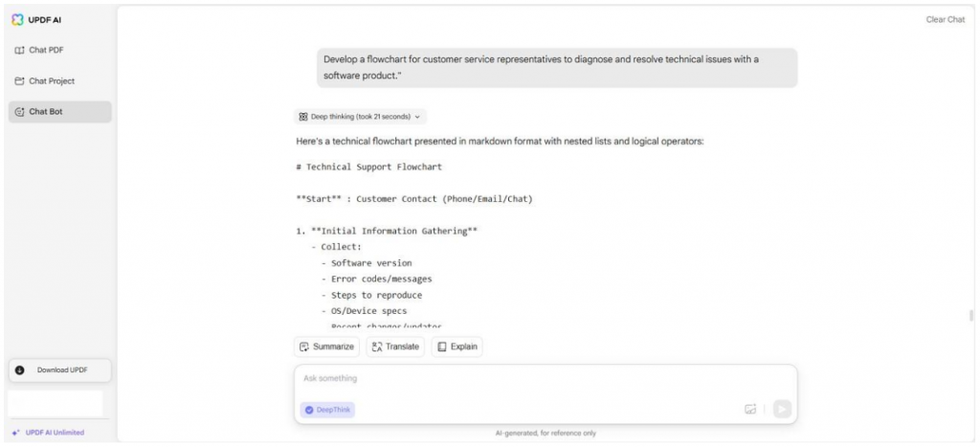This screenshot has width=980, height=448.
Task: Select the Chat Bot icon
Action: [19, 112]
